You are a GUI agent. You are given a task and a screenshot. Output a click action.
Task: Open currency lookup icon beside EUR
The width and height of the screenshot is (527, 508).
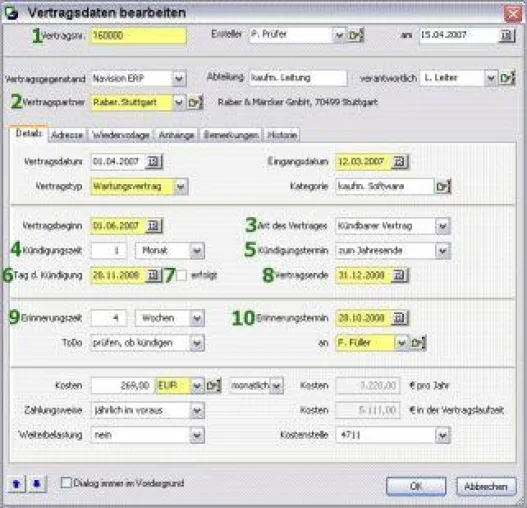213,386
